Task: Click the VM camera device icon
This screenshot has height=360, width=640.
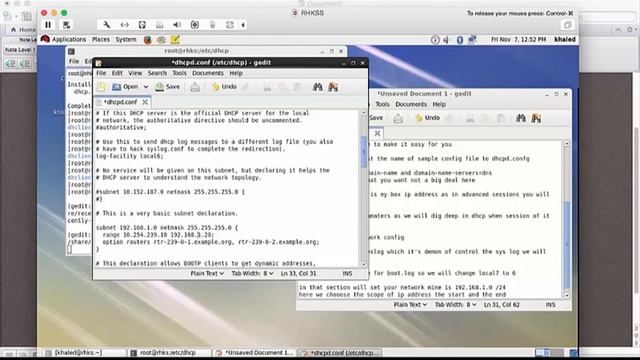Action: [x=195, y=25]
